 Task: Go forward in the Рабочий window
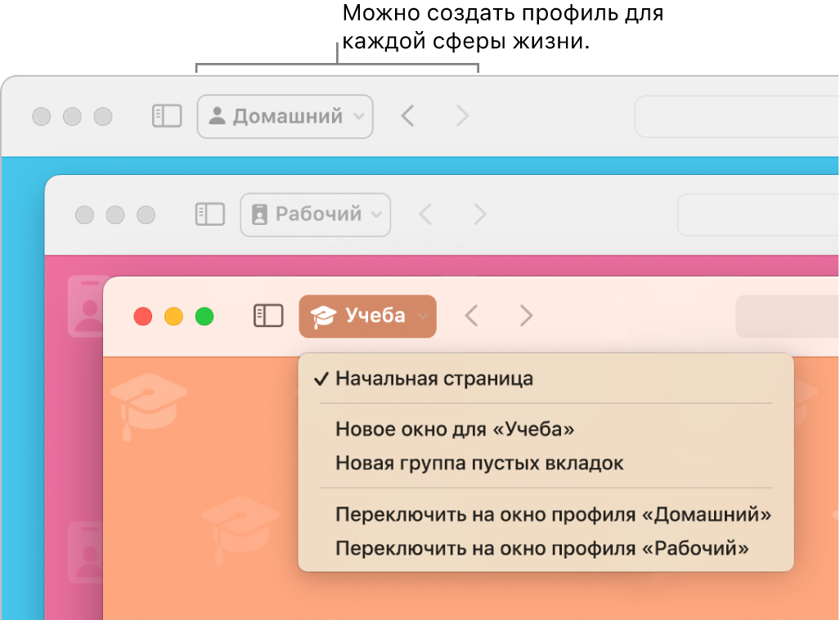pos(480,214)
